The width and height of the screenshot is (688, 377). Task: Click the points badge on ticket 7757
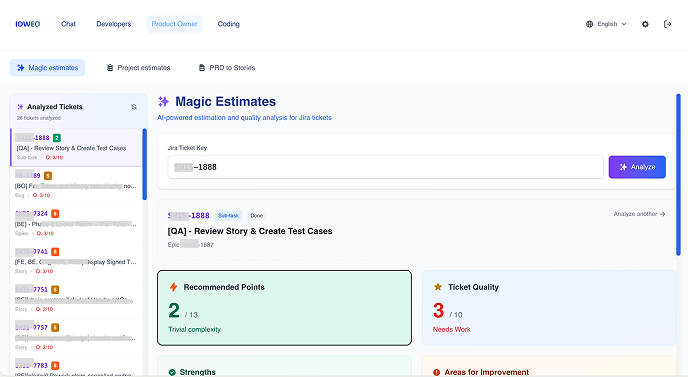[x=55, y=327]
